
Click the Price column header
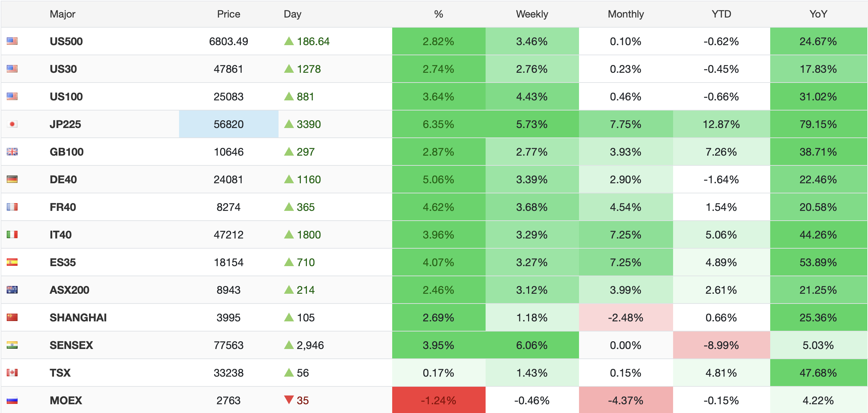click(x=228, y=14)
